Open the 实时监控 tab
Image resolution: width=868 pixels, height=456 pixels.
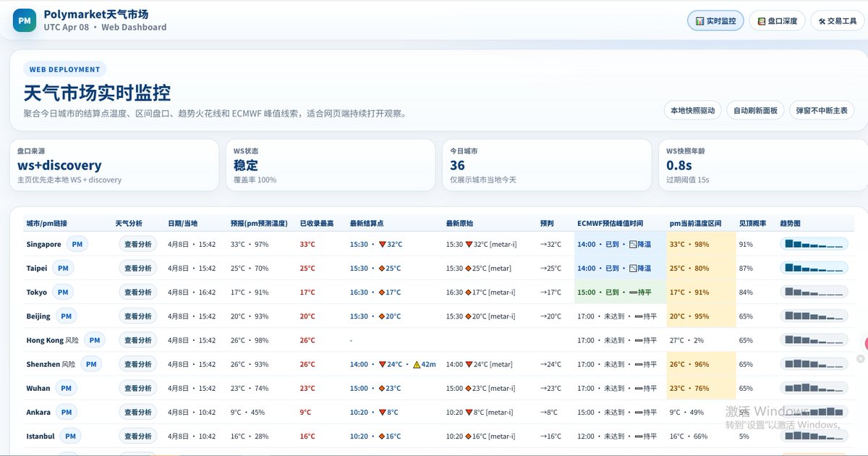[x=715, y=21]
